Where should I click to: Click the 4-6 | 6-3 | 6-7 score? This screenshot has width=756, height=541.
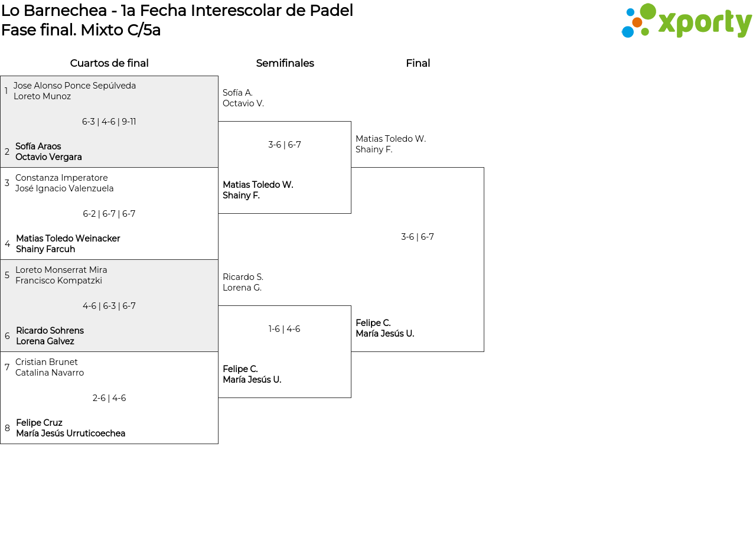pos(109,306)
